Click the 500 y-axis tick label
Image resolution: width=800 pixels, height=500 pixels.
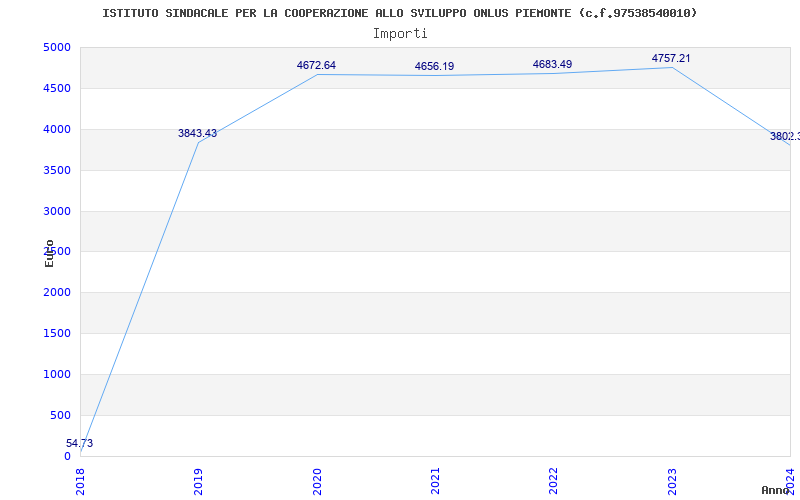(61, 415)
